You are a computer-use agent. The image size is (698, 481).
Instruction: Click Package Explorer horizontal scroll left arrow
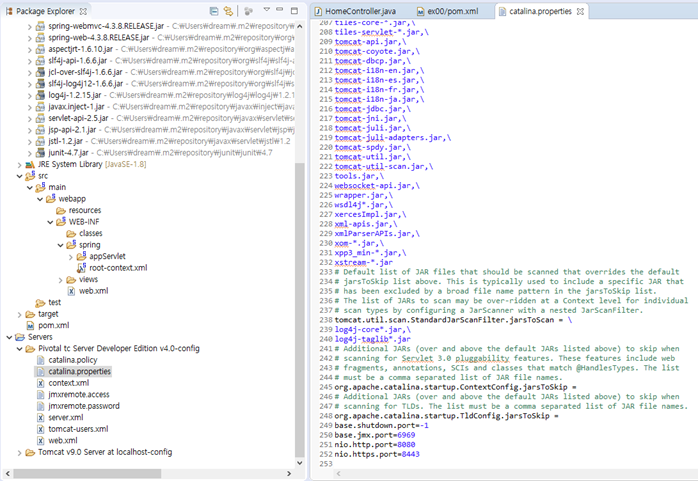7,473
